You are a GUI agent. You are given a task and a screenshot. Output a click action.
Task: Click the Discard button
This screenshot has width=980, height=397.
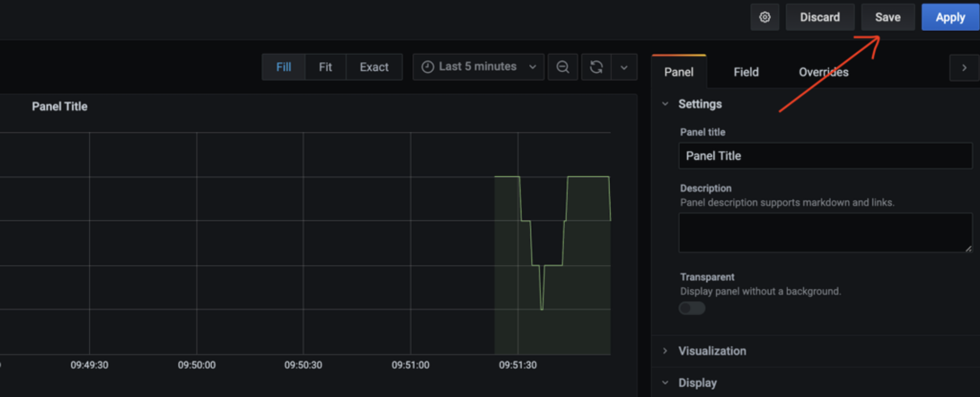(820, 17)
